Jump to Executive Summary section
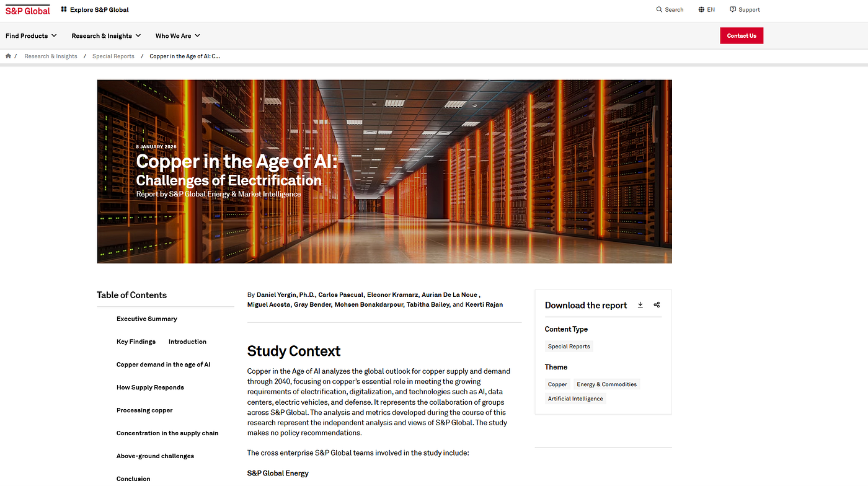This screenshot has width=868, height=486. pos(147,319)
